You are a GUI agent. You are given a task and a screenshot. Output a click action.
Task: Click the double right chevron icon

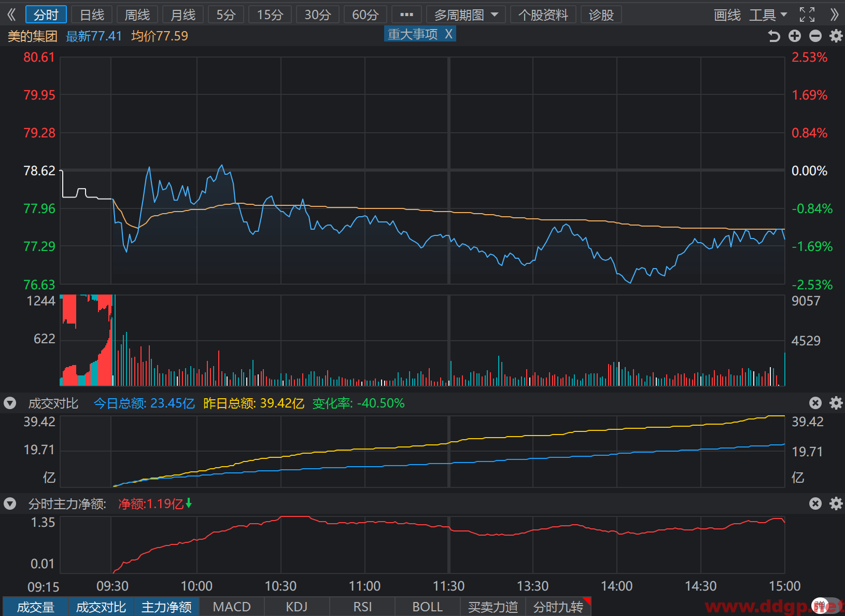[834, 15]
